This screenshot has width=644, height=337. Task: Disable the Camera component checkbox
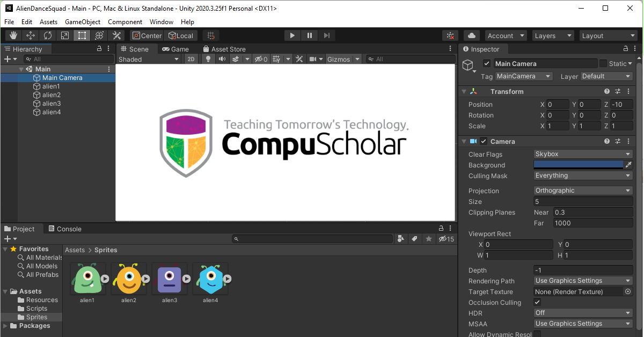coord(484,142)
